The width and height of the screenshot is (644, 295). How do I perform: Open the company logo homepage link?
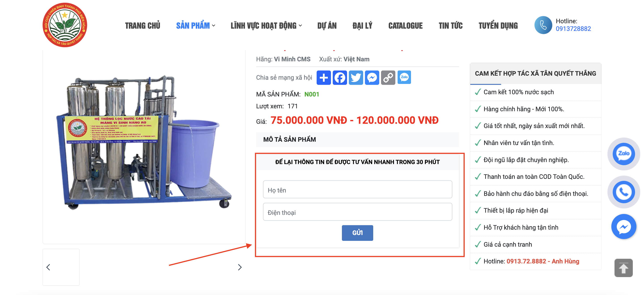65,25
